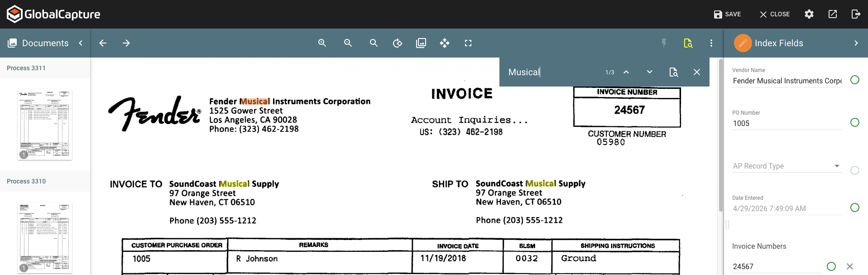Click the Documents panel image icon
This screenshot has width=868, height=275.
(12, 43)
